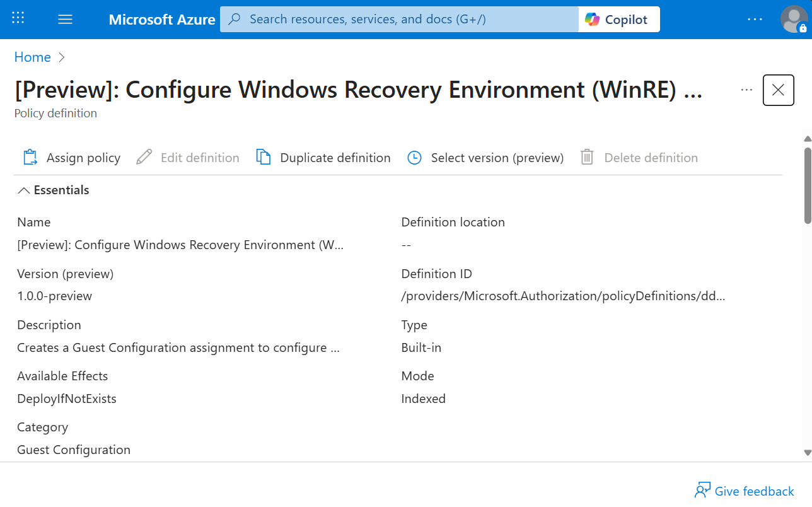Collapse the Essentials section

24,190
